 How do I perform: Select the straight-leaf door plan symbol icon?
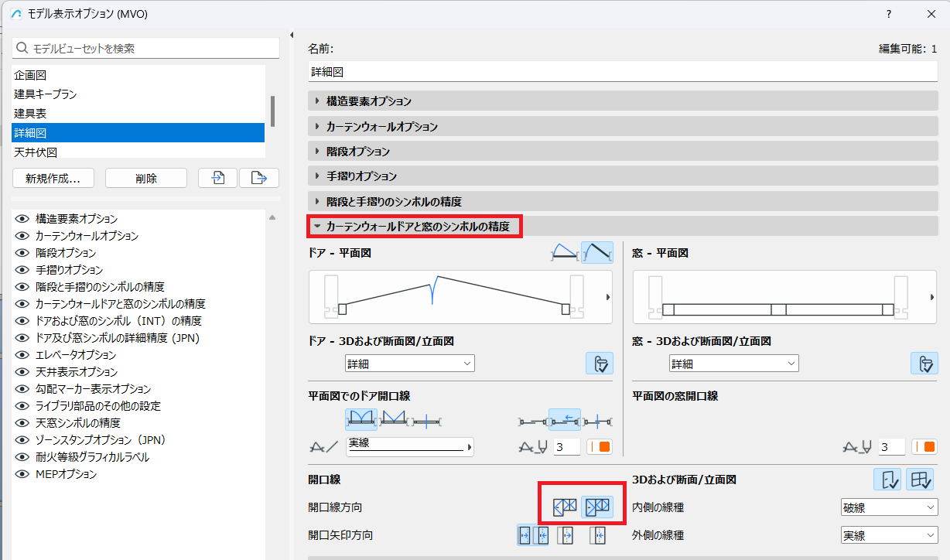click(597, 252)
